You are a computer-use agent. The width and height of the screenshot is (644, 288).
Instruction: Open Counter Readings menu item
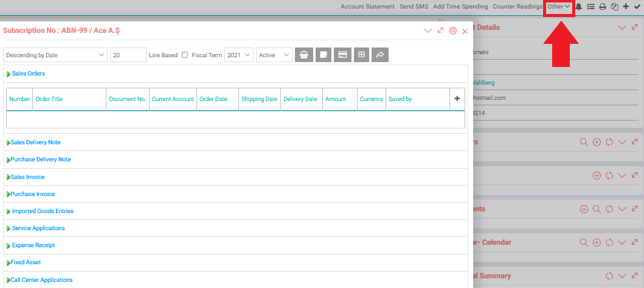coord(518,7)
